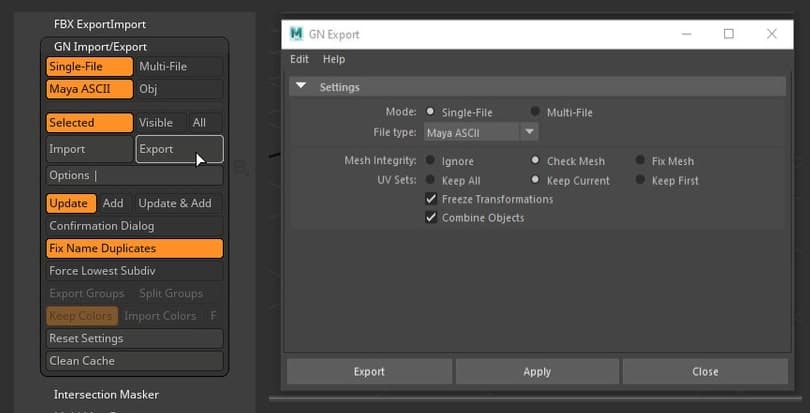Click Reset Settings in plugin panel

134,338
